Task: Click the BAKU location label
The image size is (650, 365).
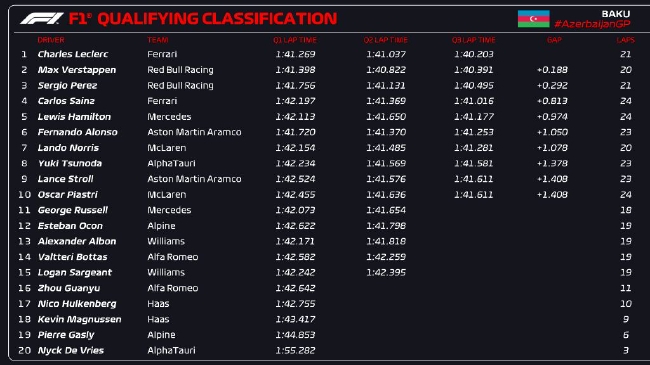Action: [x=616, y=14]
